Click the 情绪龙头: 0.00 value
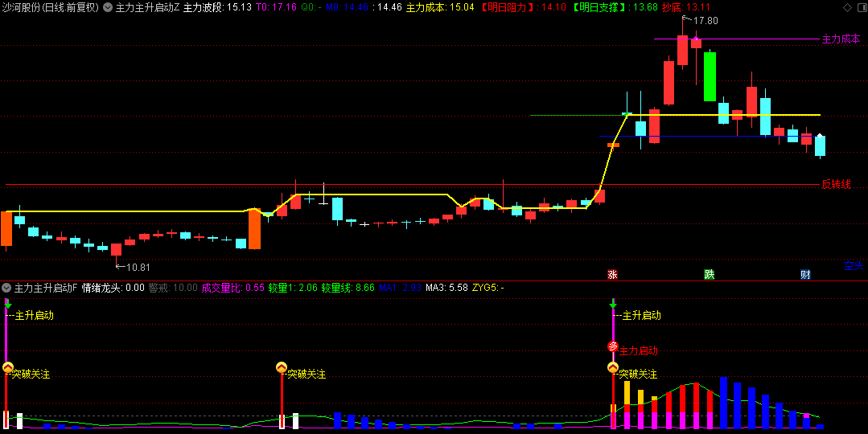868x434 pixels. click(113, 288)
